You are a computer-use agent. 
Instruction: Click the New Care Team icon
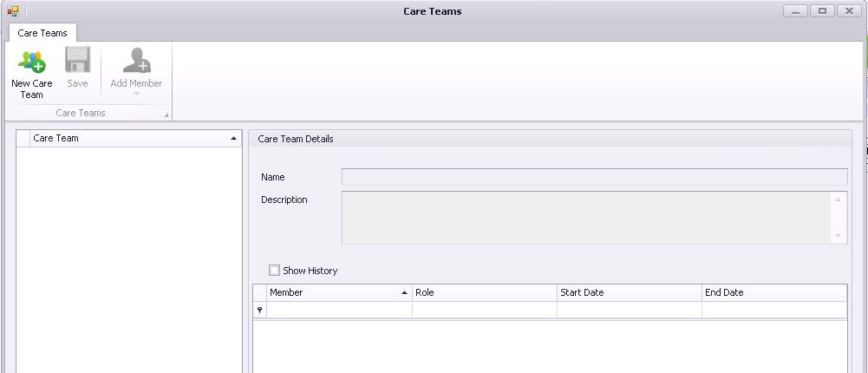[31, 62]
